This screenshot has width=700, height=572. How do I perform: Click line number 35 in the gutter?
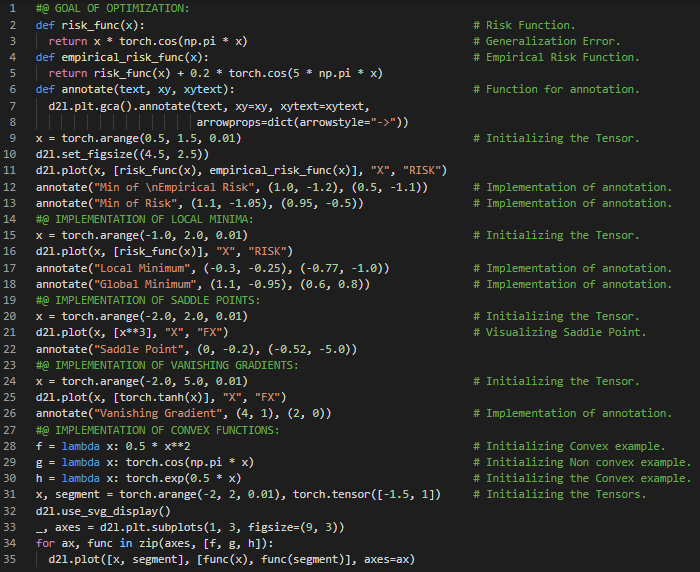(x=10, y=559)
